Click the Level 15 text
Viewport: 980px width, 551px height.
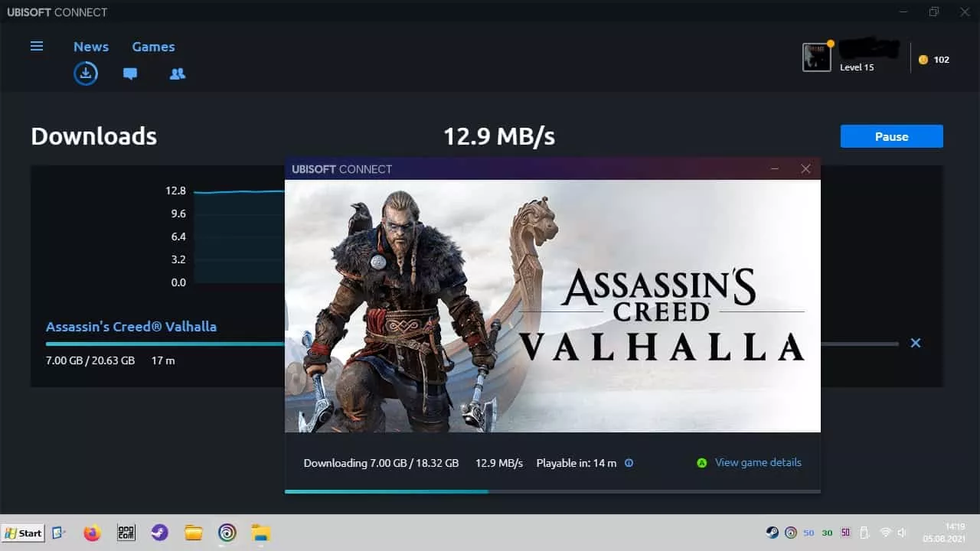857,67
